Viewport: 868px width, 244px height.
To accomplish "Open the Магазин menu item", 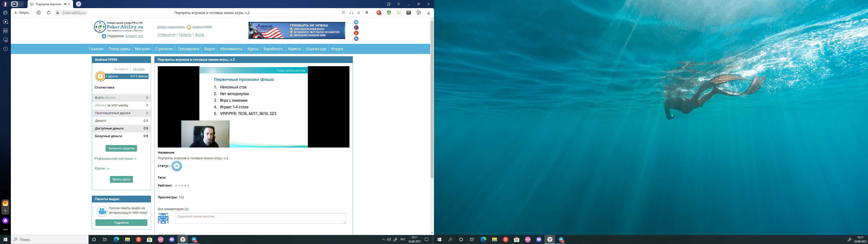I will pos(142,49).
